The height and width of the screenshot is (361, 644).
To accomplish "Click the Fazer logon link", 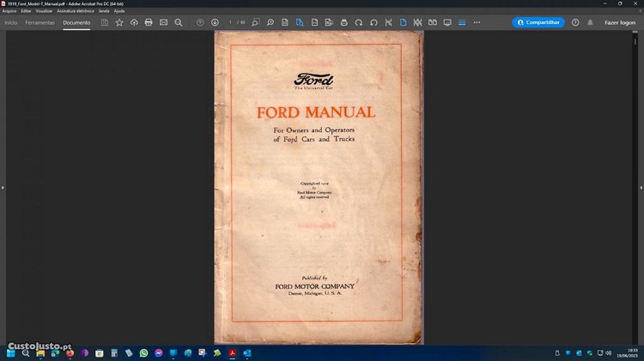I will pos(620,22).
